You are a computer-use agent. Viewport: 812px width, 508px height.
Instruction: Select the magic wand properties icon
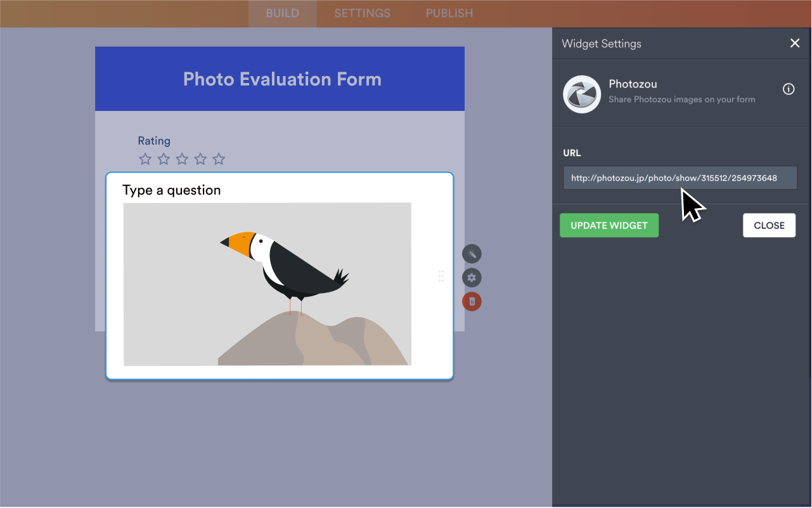(472, 254)
